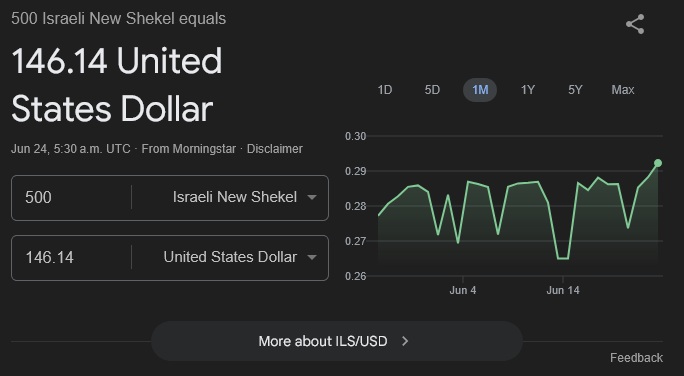Open the United States Dollar currency dropdown
This screenshot has height=376, width=684.
pyautogui.click(x=230, y=258)
